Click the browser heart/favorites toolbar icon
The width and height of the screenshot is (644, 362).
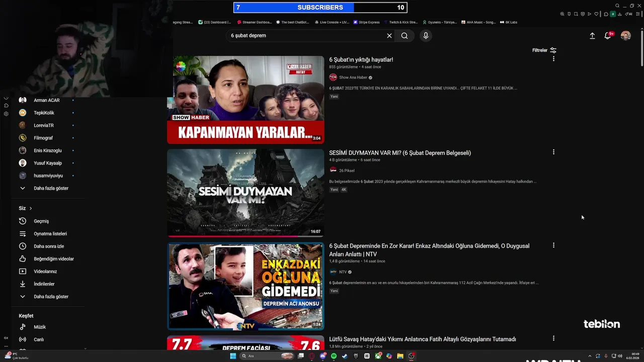click(597, 14)
